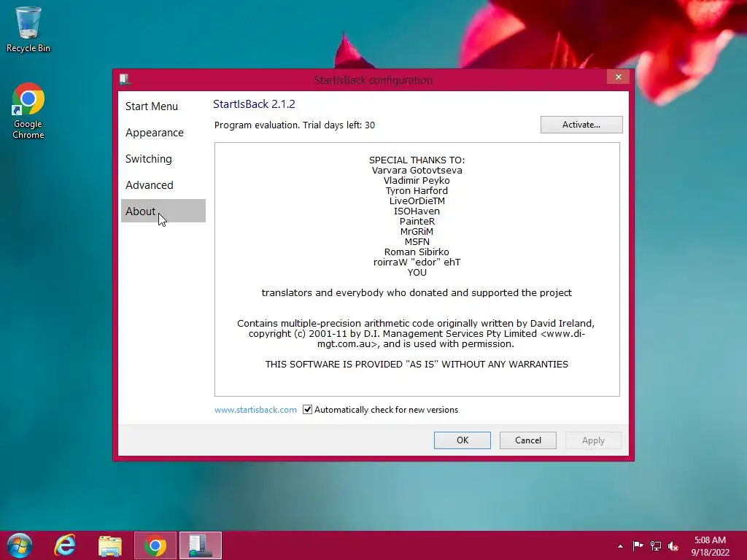Screen dimensions: 747x560
Task: Open Action Center flag icon
Action: click(638, 545)
